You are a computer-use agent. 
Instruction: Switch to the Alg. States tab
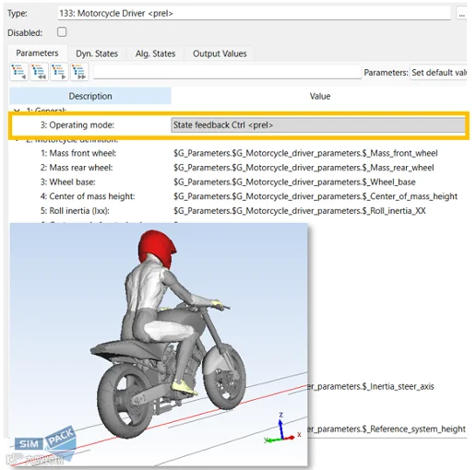coord(155,53)
